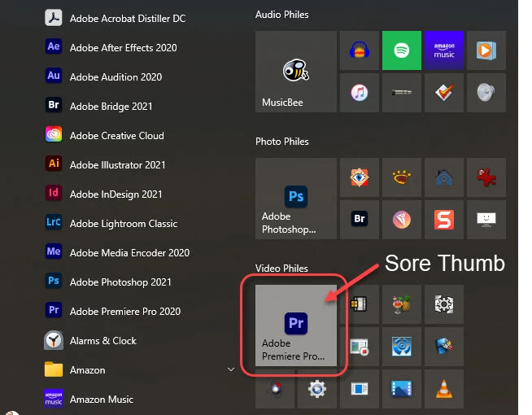Open the gray speaker tile
The image size is (532, 415).
(x=486, y=93)
